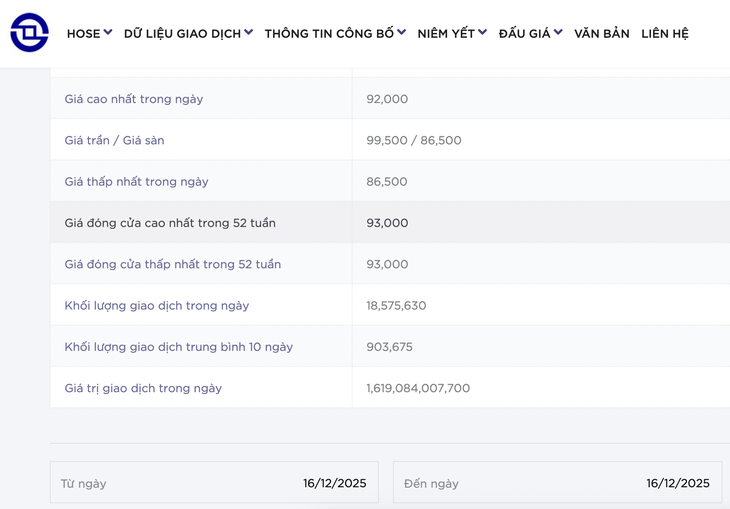Viewport: 730px width, 509px height.
Task: Expand the chevron next to HOSE
Action: (x=108, y=33)
